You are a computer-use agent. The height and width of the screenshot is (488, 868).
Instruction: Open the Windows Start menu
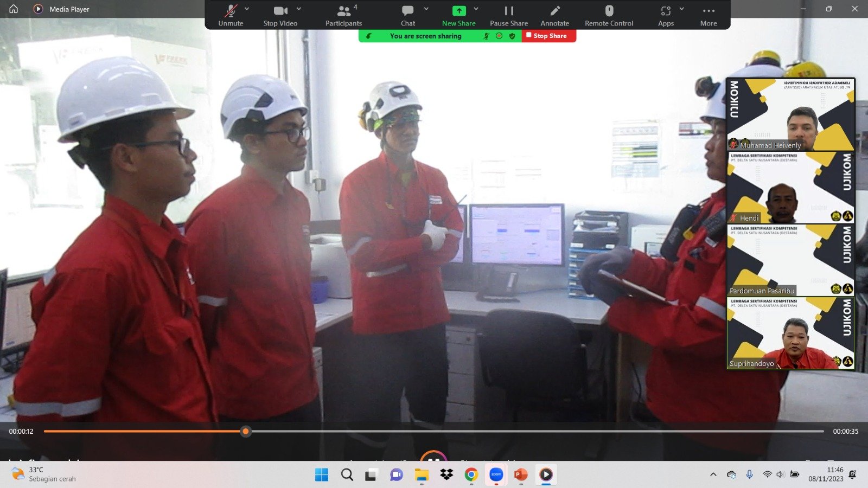(x=322, y=475)
